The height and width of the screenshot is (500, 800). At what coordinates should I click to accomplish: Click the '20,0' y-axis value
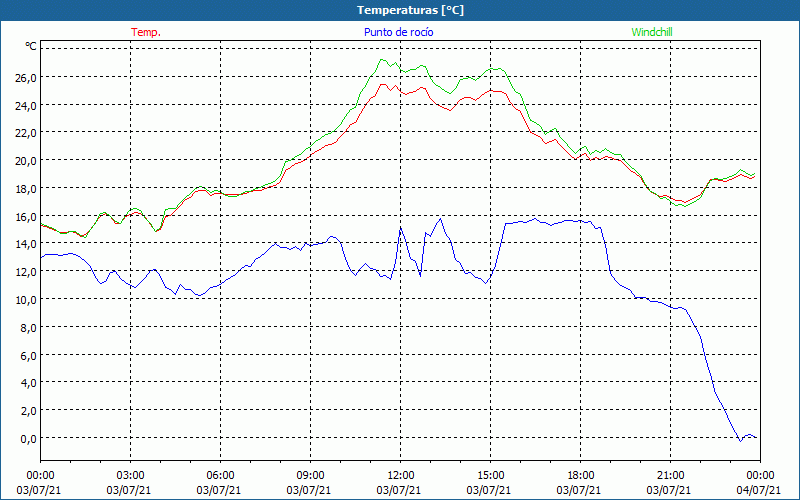tap(26, 161)
